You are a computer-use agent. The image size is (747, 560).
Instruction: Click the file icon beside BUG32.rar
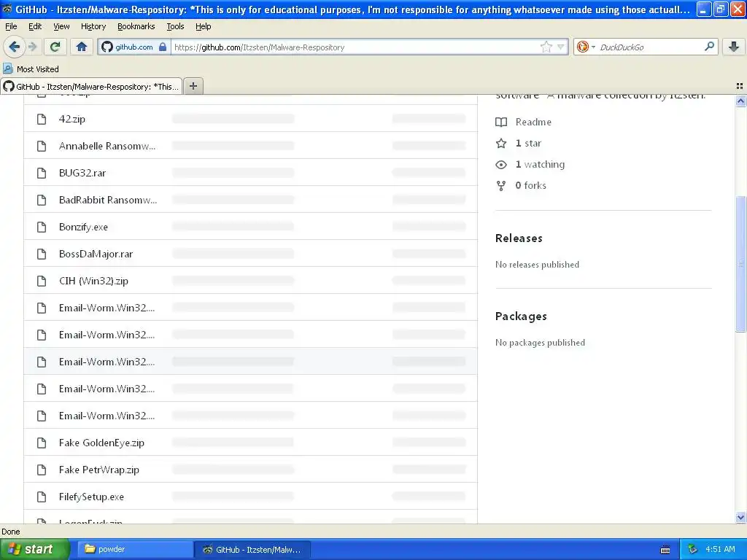click(x=42, y=173)
